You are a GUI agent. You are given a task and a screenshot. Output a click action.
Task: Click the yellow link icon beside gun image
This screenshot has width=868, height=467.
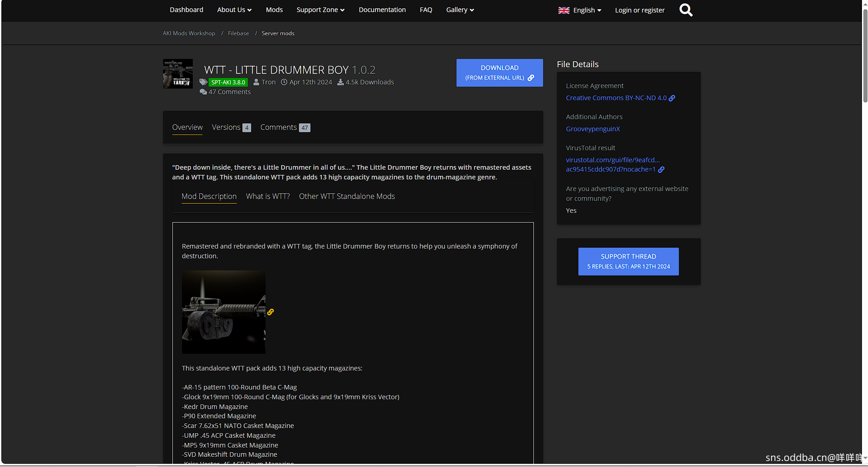(271, 312)
